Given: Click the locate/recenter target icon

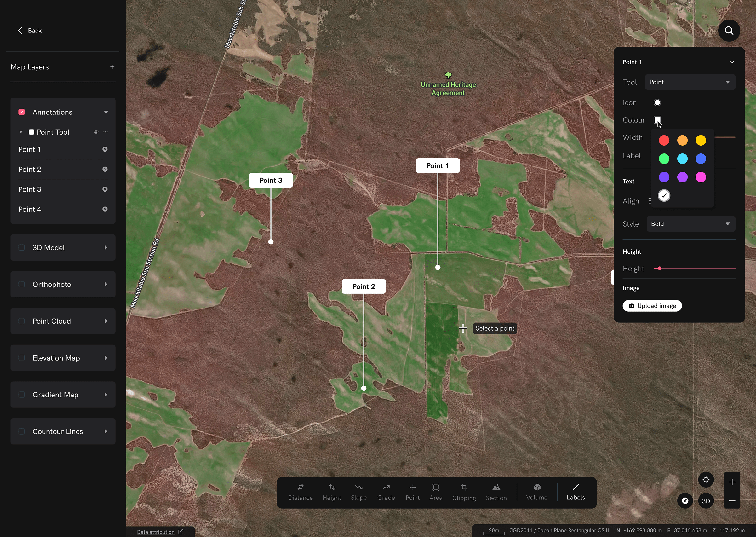Looking at the screenshot, I should [x=706, y=479].
